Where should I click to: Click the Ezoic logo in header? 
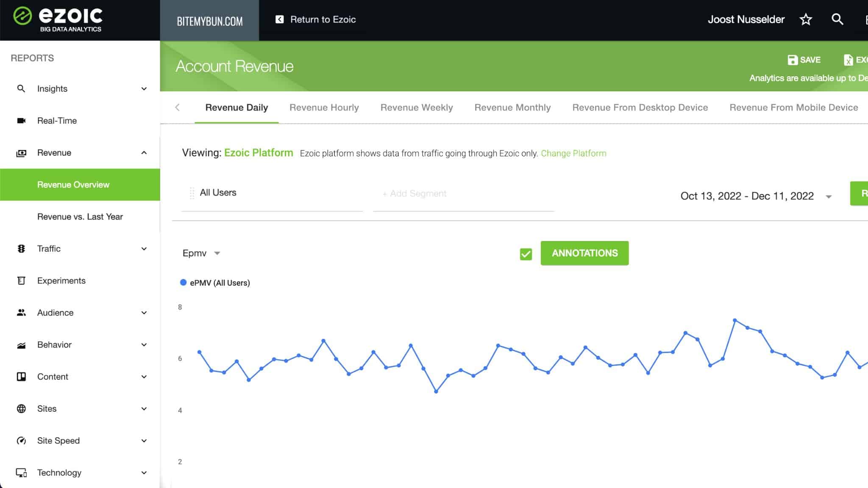coord(58,19)
